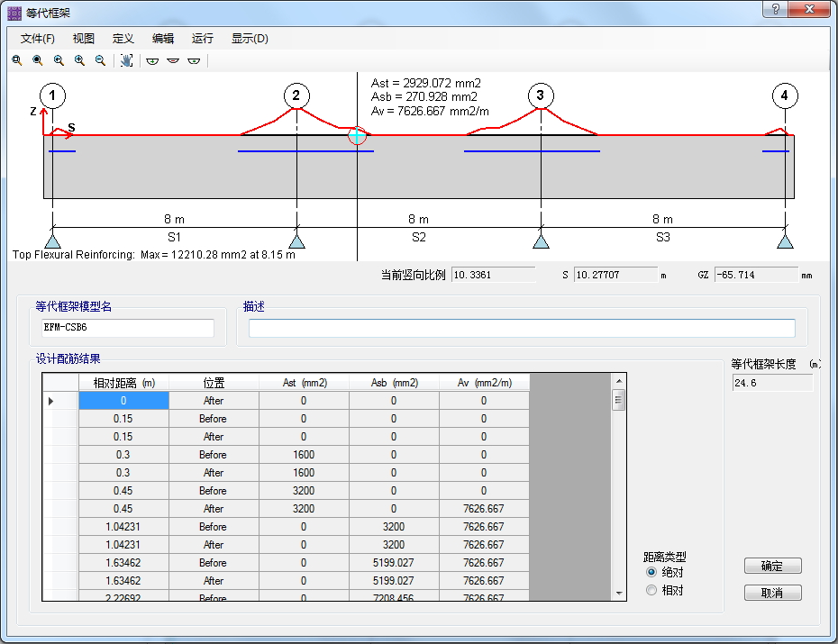Open the 文件(F) menu
Screen dimensions: 838x644
tap(38, 39)
